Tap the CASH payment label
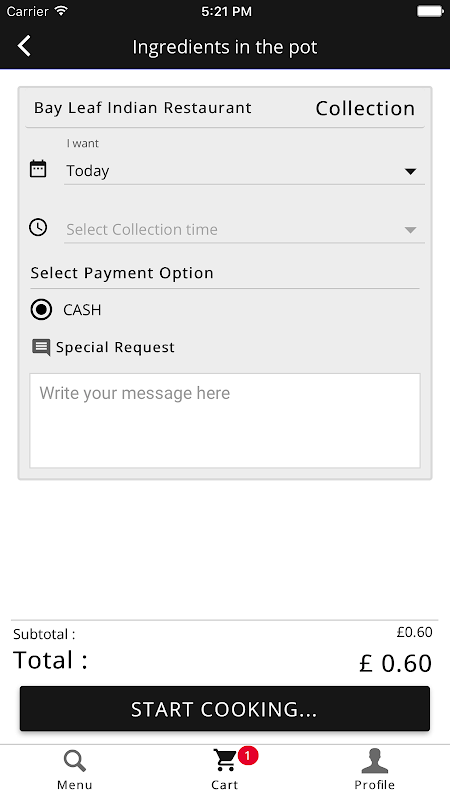This screenshot has width=450, height=800. pyautogui.click(x=82, y=310)
